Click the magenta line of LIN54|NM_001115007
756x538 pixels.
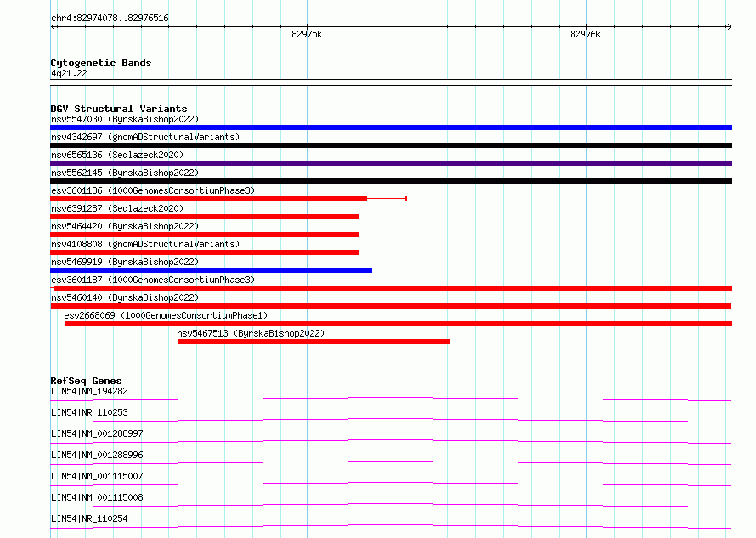[391, 484]
